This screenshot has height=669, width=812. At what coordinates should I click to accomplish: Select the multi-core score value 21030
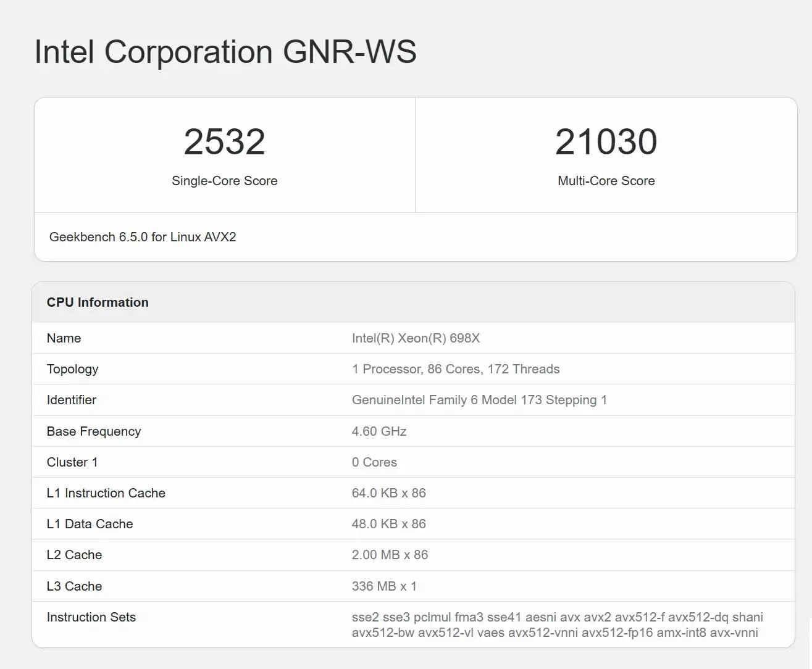(x=606, y=142)
